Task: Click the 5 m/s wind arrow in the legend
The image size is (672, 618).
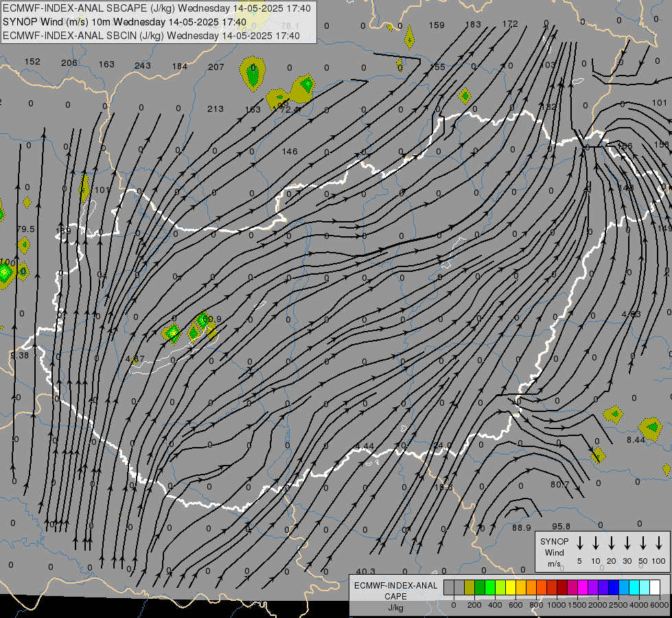Action: coord(579,543)
